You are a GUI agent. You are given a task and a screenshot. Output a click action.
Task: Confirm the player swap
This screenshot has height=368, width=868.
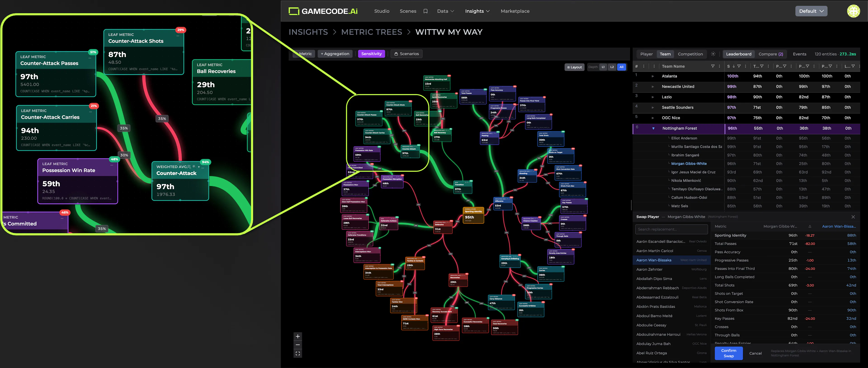pos(729,353)
